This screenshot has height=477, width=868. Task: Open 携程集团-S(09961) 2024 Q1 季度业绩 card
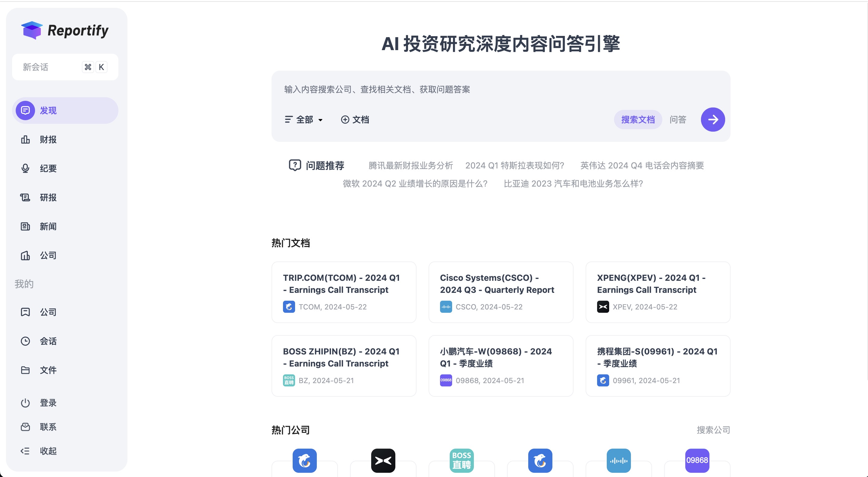[x=658, y=366]
